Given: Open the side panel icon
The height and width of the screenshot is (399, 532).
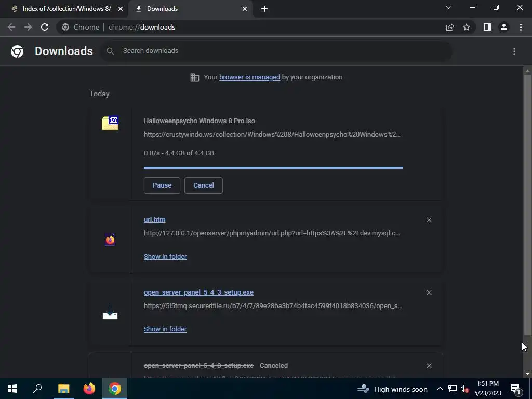Looking at the screenshot, I should pos(487,27).
